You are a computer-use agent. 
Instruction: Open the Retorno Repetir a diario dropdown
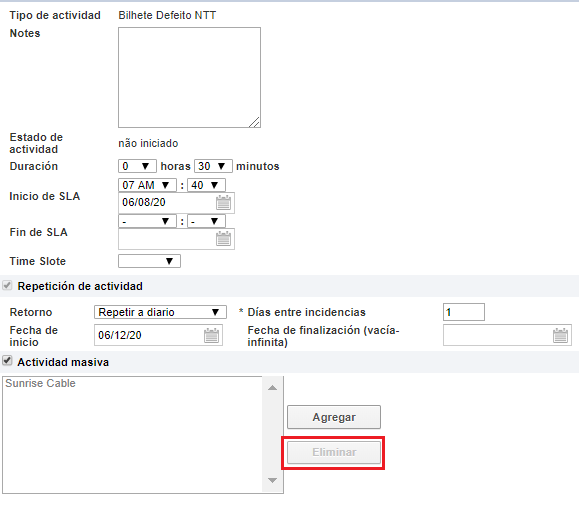pos(160,312)
